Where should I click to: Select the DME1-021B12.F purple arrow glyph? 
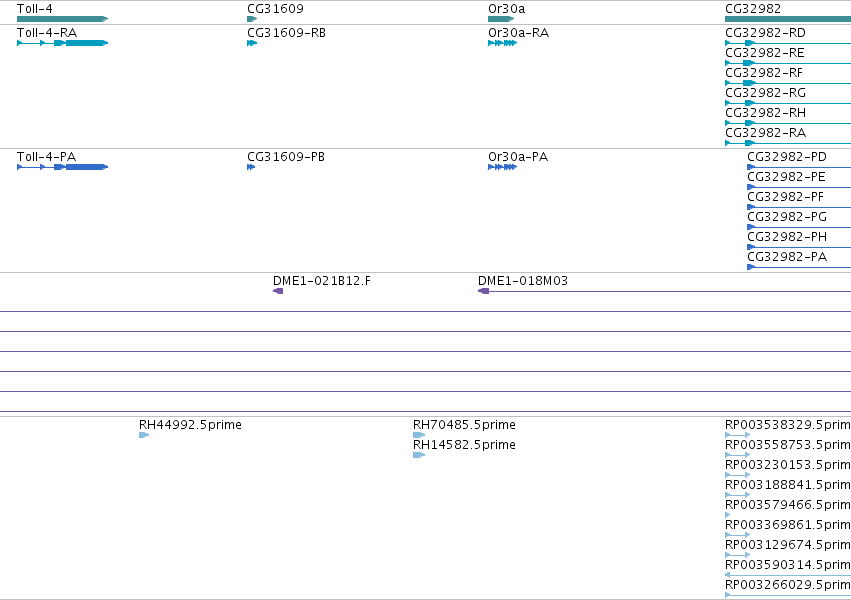click(278, 291)
